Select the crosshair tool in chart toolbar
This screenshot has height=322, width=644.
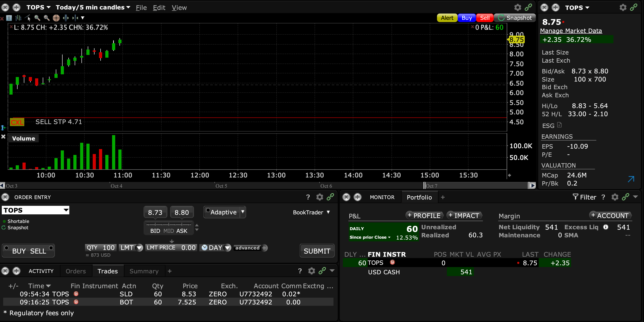pyautogui.click(x=56, y=18)
